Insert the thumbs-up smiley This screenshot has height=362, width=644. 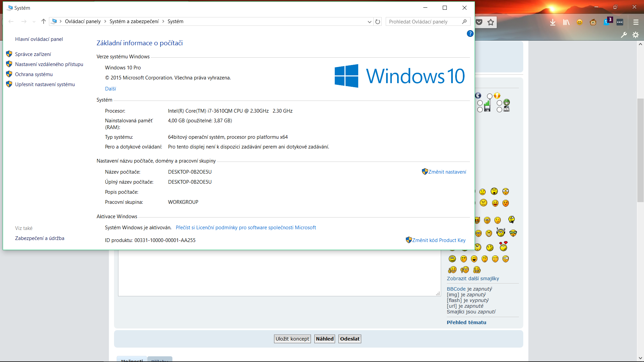pyautogui.click(x=452, y=270)
